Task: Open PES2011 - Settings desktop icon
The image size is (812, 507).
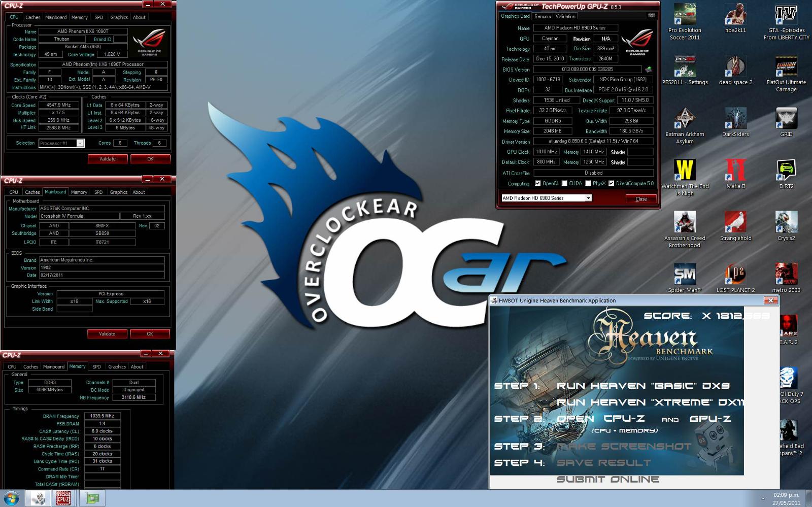Action: pos(685,70)
